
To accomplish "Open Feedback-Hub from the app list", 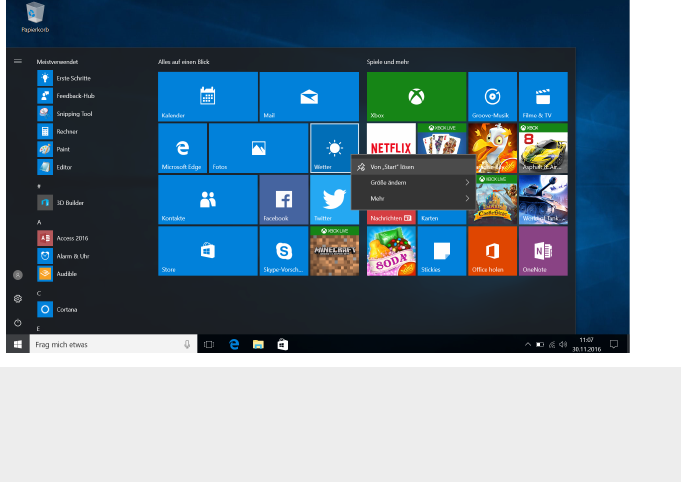I will pos(66,96).
